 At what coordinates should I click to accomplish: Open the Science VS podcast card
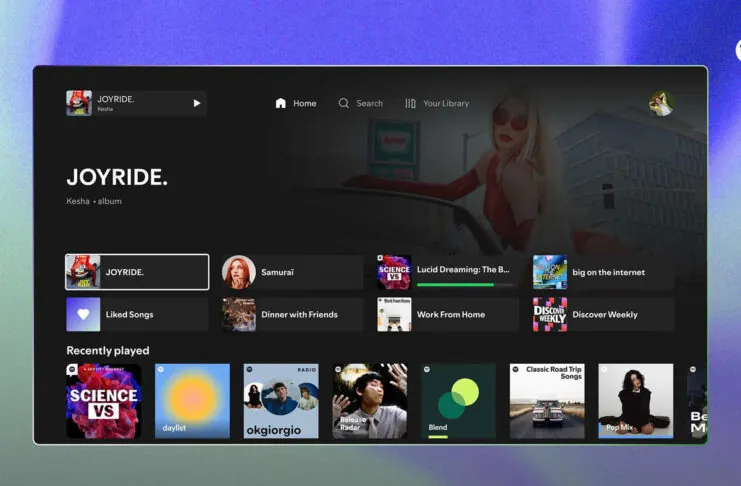pyautogui.click(x=104, y=401)
